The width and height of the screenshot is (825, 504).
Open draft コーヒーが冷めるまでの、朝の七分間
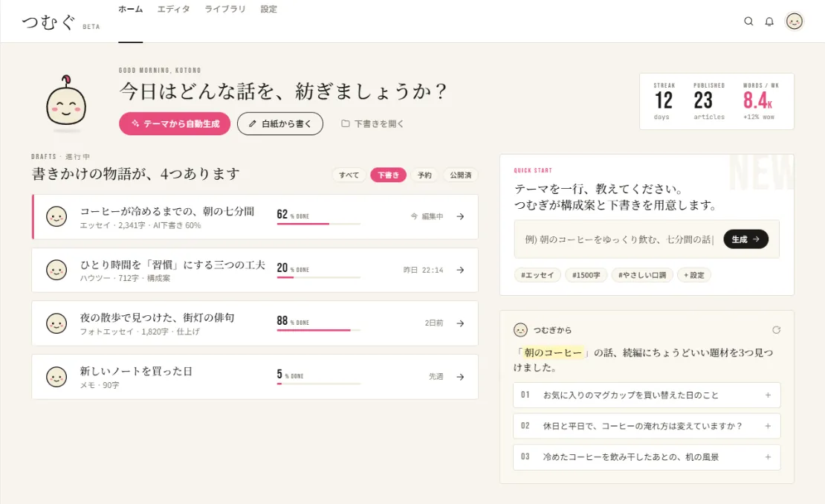[255, 217]
